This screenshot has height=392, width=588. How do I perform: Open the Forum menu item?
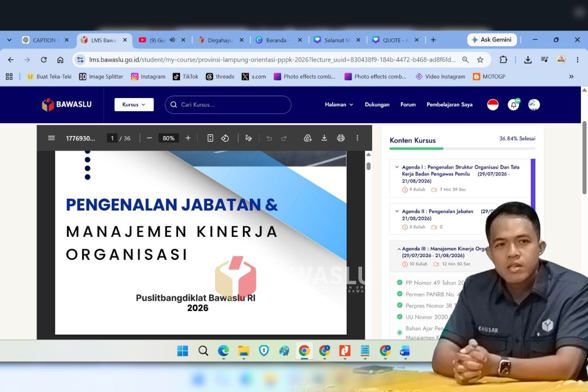click(x=408, y=105)
